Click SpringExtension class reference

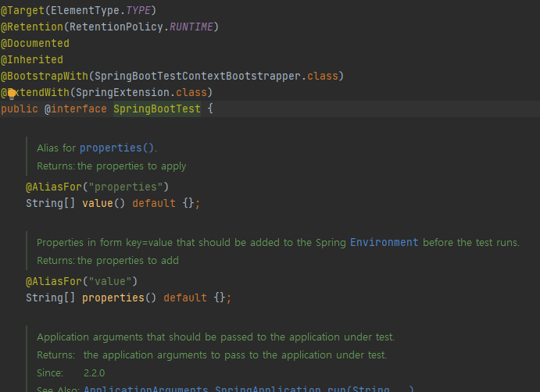tap(123, 93)
